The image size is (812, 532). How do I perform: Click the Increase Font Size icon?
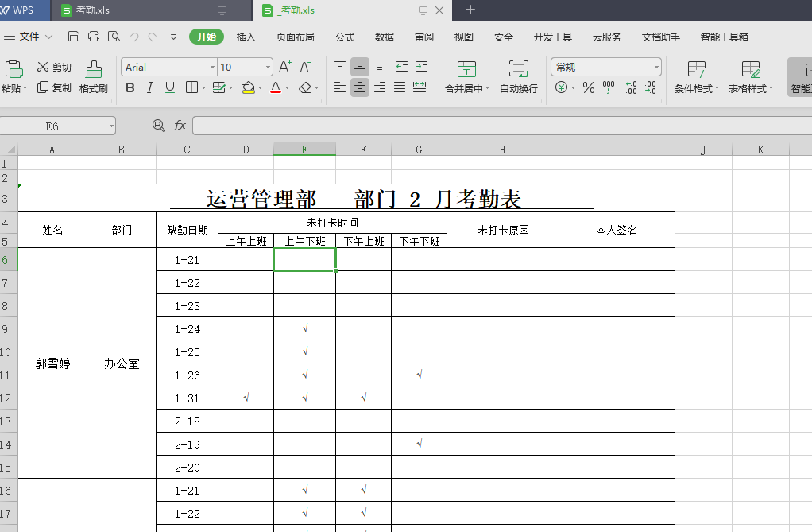coord(285,67)
